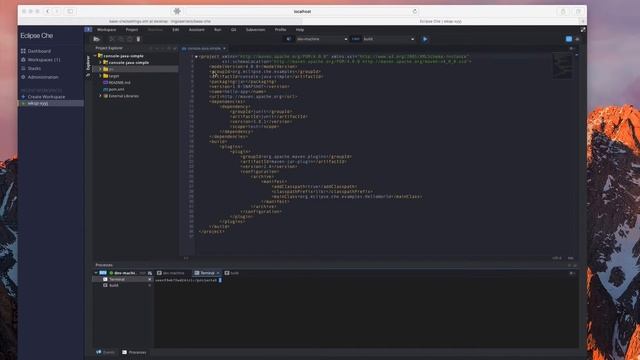Click Create Workspace in sidebar
The width and height of the screenshot is (640, 360).
click(x=46, y=97)
